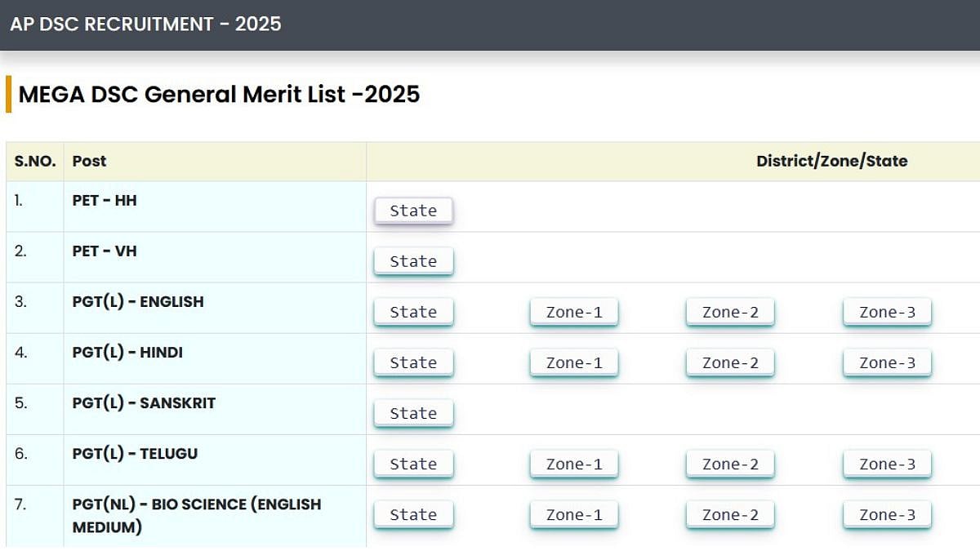Click State button for PGT(L) - SANSKRIT
This screenshot has width=980, height=551.
[413, 413]
